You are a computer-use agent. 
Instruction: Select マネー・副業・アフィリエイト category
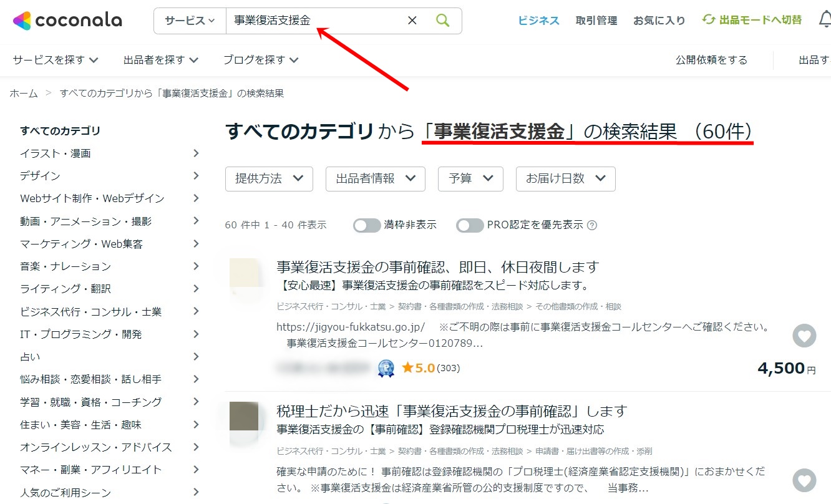(x=91, y=470)
